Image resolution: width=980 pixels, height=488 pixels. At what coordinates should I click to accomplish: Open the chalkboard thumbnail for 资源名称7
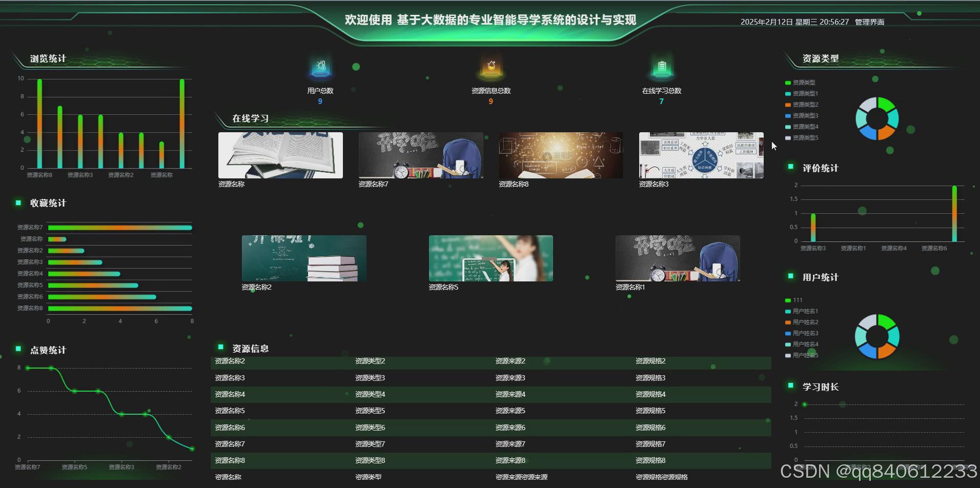click(x=421, y=155)
